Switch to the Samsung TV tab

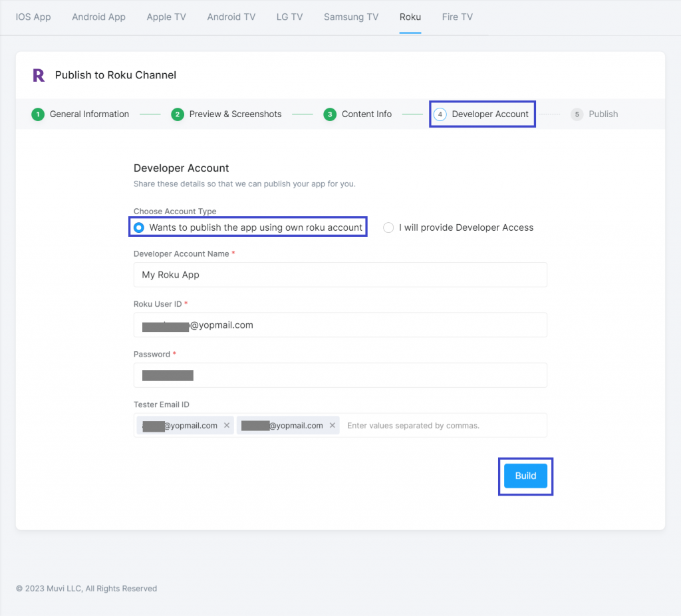coord(350,17)
